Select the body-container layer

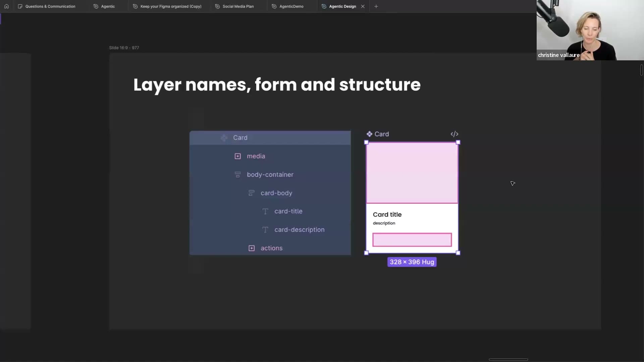pyautogui.click(x=270, y=175)
